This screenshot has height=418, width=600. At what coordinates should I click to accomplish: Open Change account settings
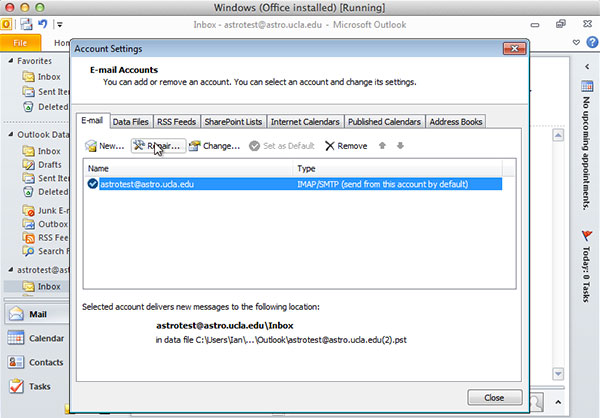click(x=214, y=146)
